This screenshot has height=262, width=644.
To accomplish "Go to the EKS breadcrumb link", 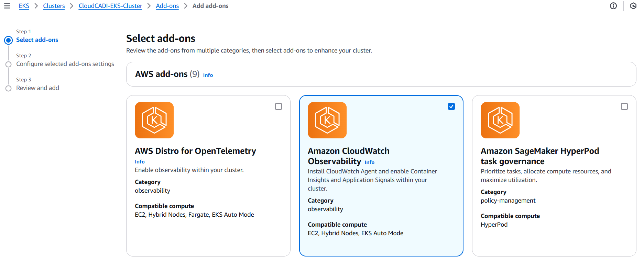I will (24, 6).
